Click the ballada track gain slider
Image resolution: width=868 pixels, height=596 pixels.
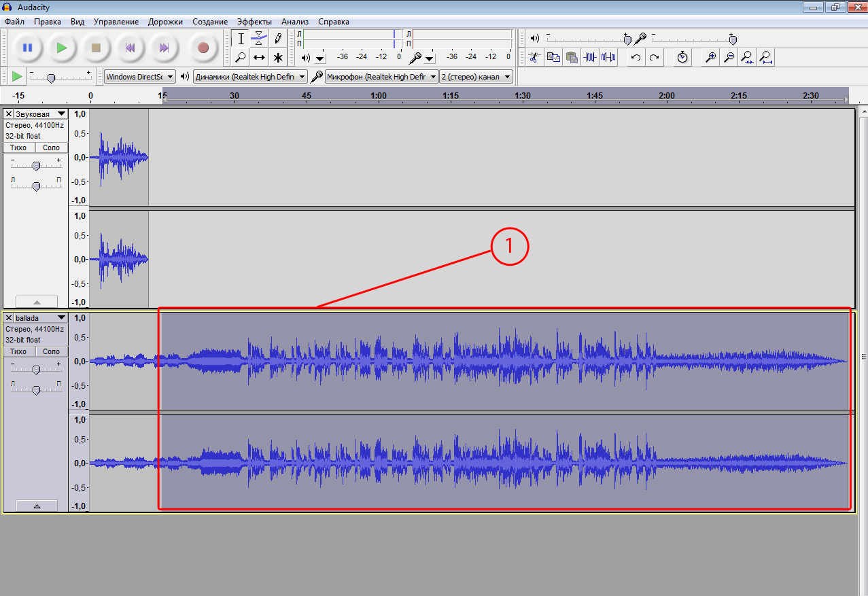pyautogui.click(x=36, y=370)
